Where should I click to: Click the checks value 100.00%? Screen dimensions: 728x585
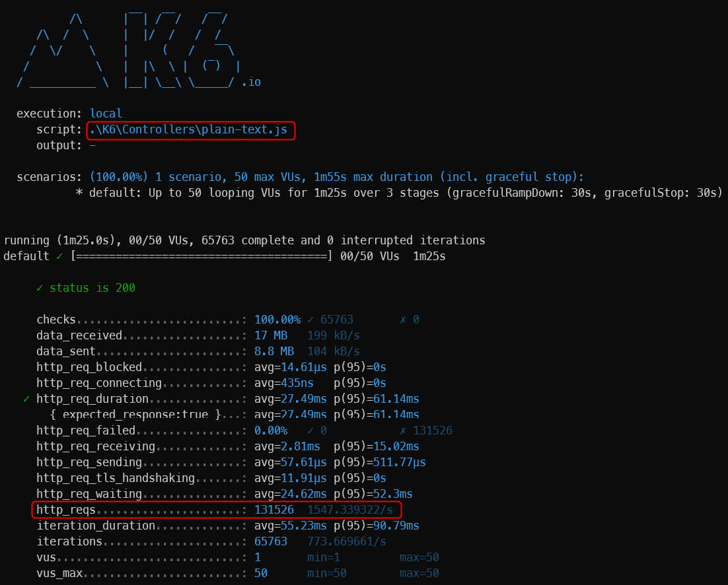coord(277,320)
